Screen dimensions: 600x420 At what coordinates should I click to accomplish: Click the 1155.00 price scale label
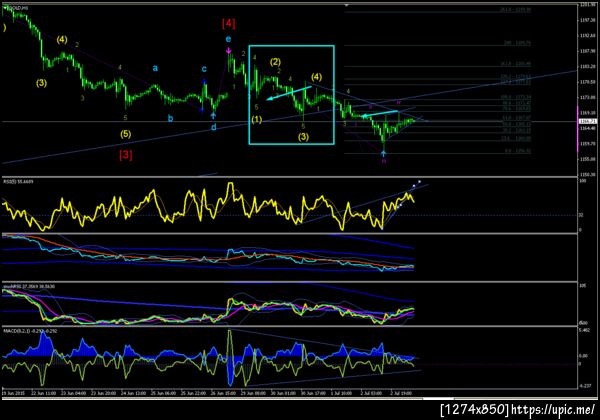pyautogui.click(x=587, y=159)
